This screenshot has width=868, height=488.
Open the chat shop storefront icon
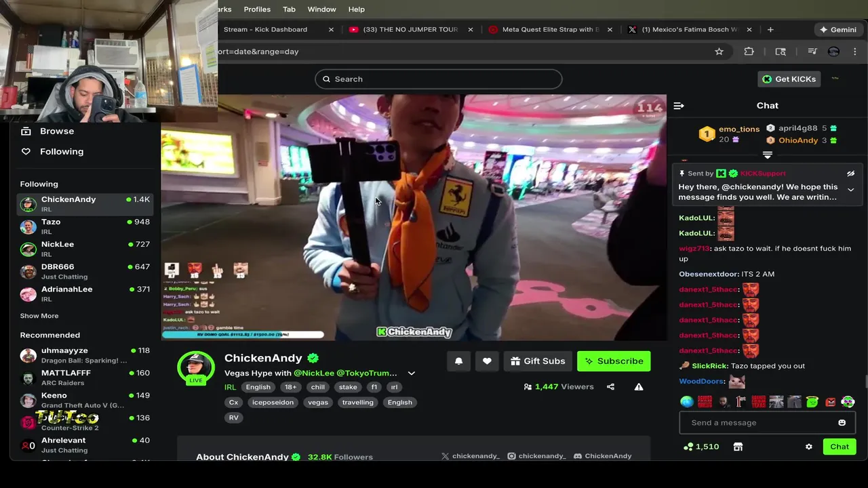point(738,447)
